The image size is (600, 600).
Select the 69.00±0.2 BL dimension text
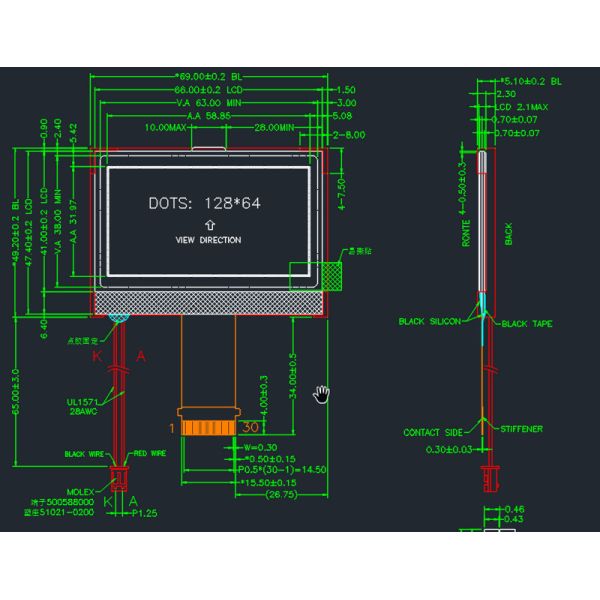pos(209,76)
